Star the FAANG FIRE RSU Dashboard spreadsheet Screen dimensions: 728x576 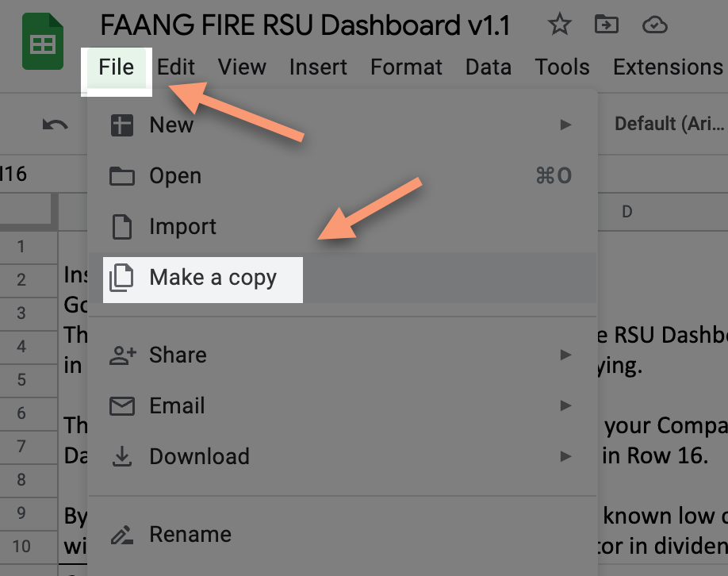560,25
